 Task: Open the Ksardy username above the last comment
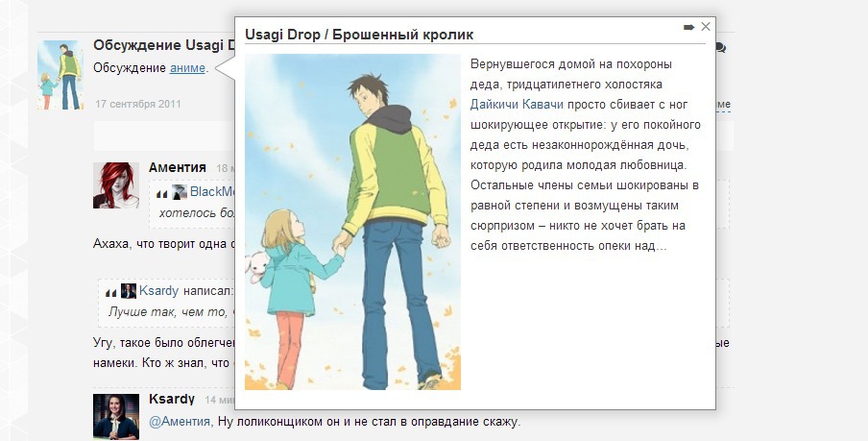click(x=172, y=399)
